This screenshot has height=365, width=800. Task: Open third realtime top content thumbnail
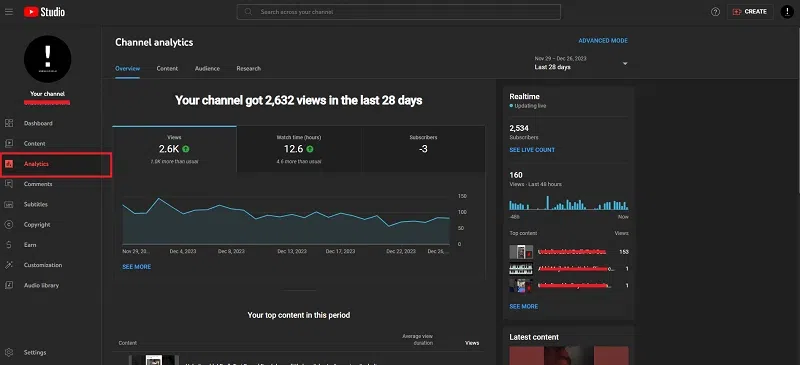pos(521,285)
